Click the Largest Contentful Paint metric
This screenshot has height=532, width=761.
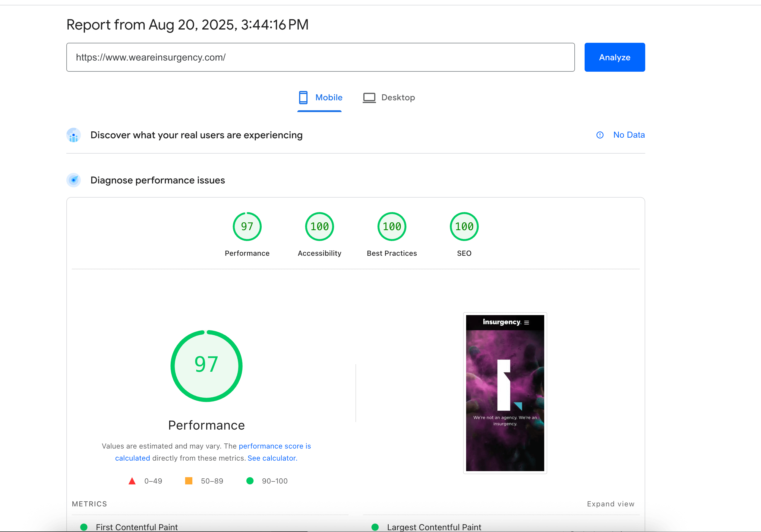tap(434, 527)
